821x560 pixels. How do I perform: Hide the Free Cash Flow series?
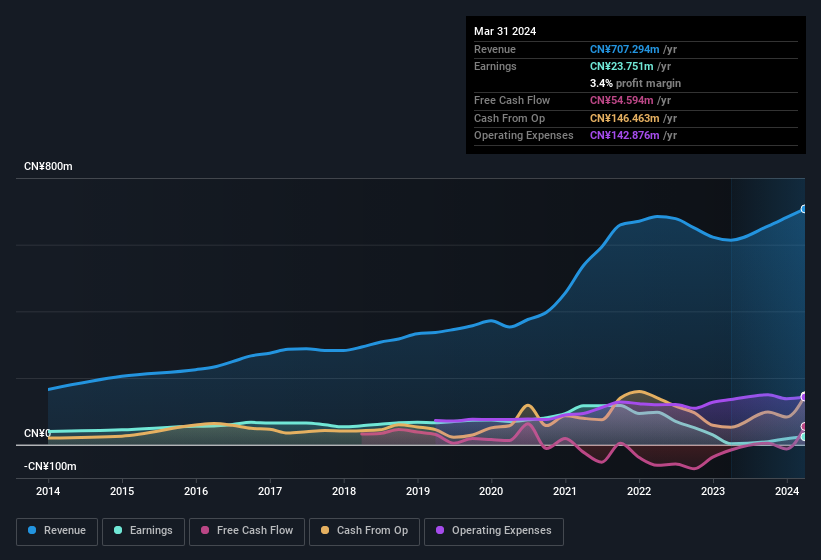[x=247, y=531]
